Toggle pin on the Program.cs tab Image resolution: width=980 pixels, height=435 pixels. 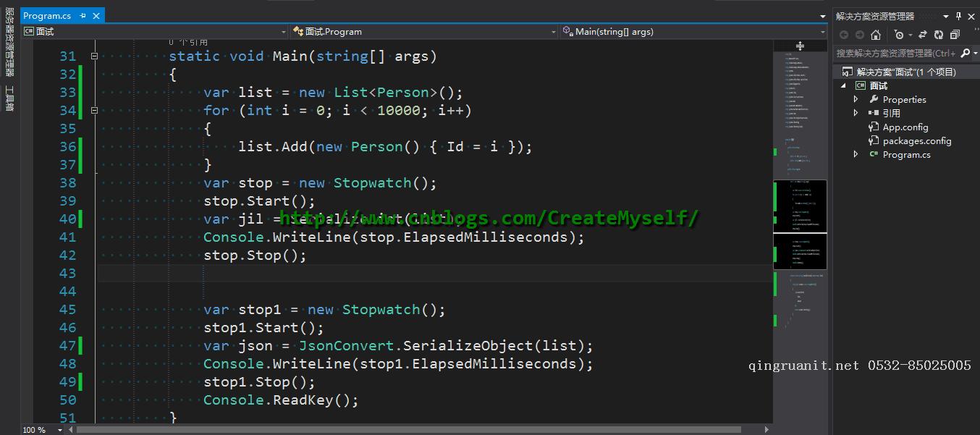(x=83, y=15)
